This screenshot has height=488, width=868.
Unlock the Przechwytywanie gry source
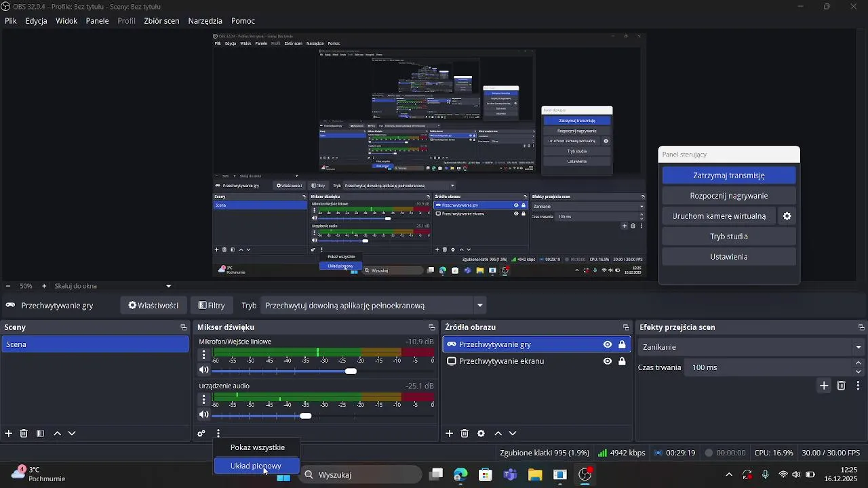tap(622, 344)
